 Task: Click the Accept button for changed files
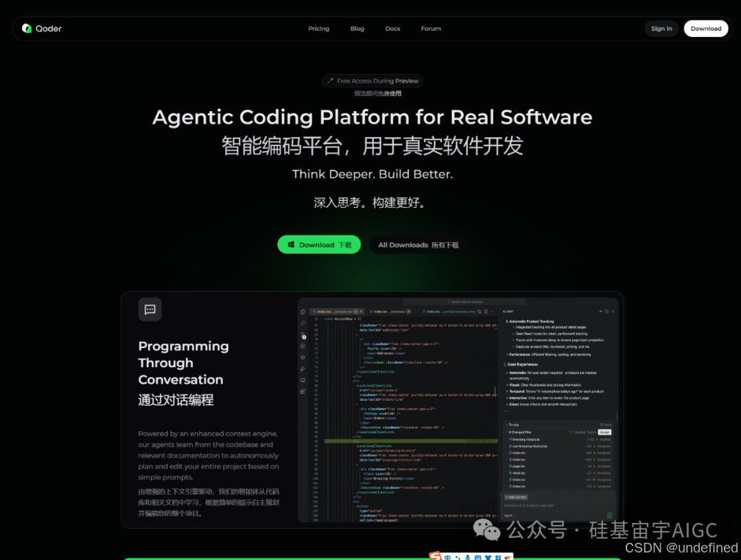pyautogui.click(x=604, y=432)
